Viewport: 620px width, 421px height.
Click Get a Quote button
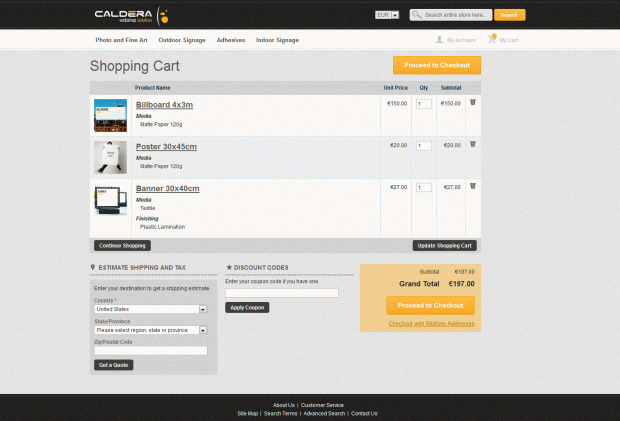113,365
